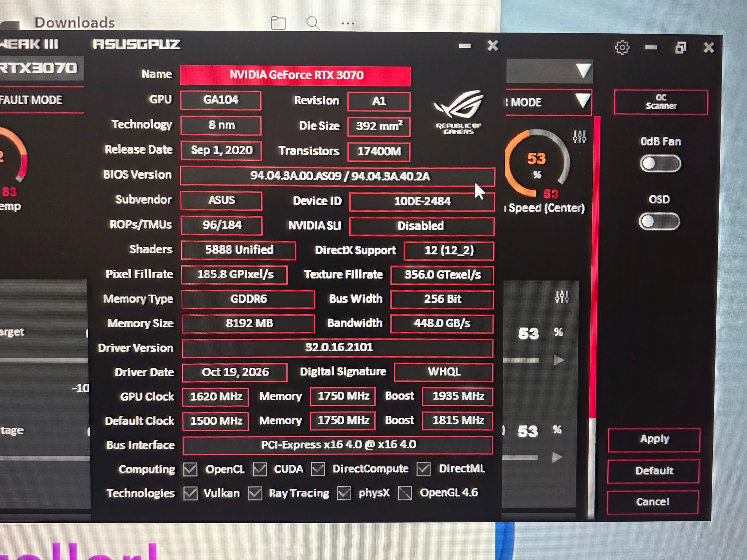
Task: Click the DEFAULT MODE label on left panel
Action: pos(31,100)
